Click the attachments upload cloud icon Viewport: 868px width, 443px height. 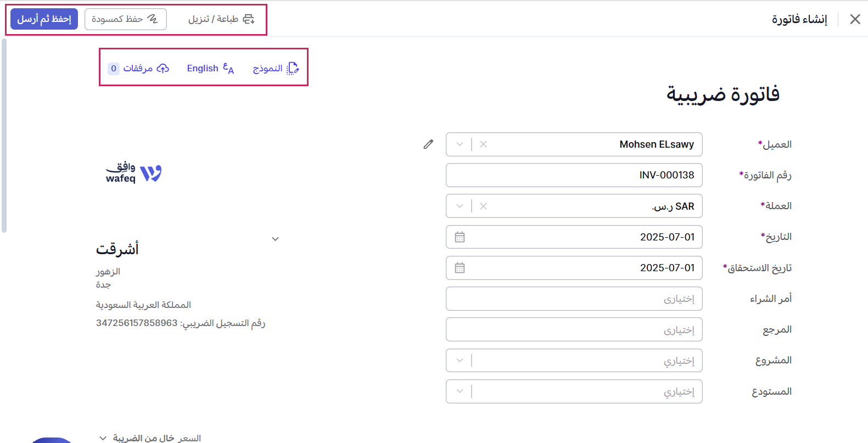pos(163,69)
